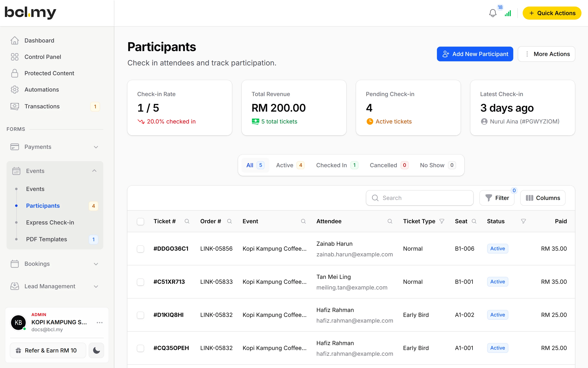588x368 pixels.
Task: Open ticket #DDGO36C1
Action: 171,248
